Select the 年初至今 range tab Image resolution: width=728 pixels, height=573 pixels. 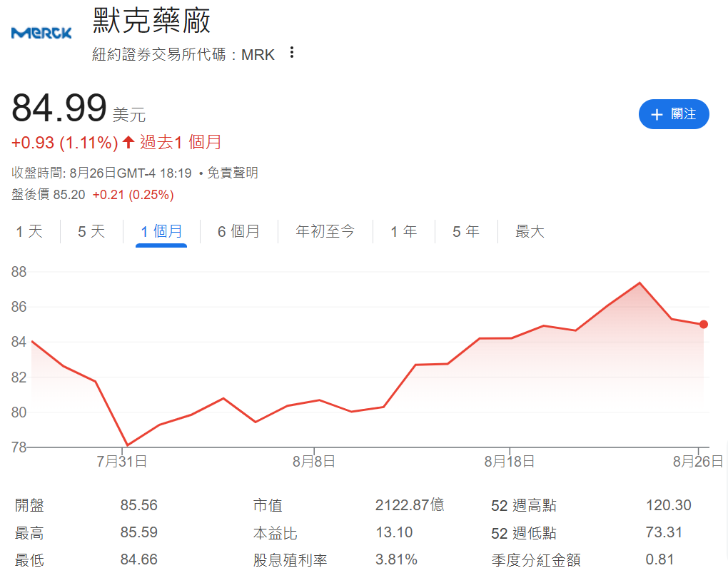325,231
